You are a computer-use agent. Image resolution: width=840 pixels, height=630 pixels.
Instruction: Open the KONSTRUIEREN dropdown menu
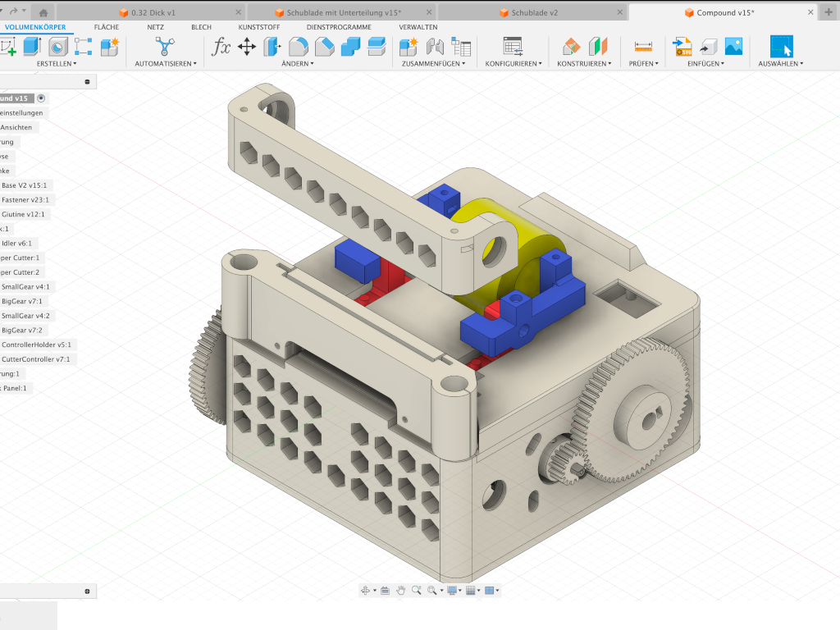(x=584, y=64)
